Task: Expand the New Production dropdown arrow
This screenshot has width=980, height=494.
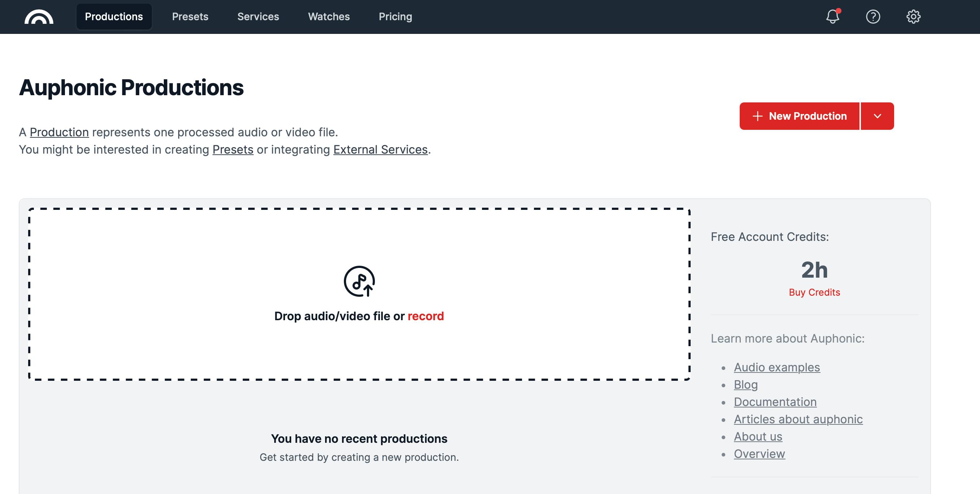Action: (x=877, y=116)
